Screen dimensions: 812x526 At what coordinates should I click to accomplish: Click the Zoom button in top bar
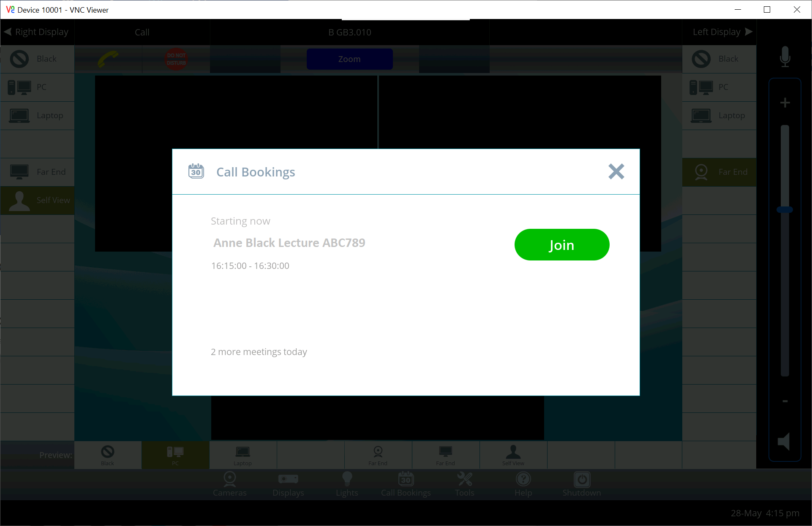(349, 59)
